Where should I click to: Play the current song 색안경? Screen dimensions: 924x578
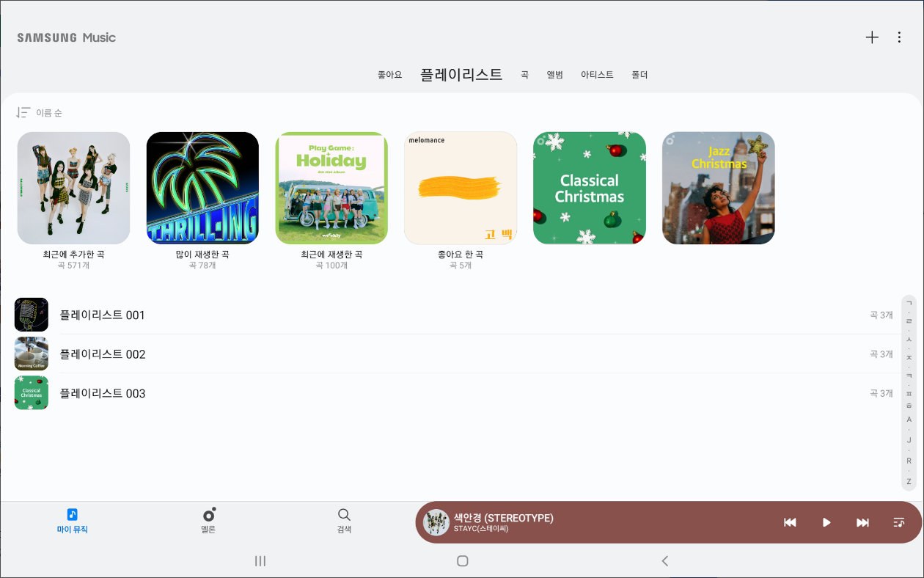coord(826,522)
